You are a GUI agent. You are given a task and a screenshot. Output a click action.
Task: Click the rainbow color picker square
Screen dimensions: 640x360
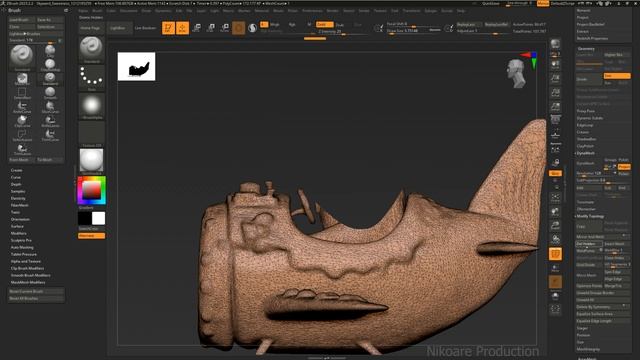[91, 190]
